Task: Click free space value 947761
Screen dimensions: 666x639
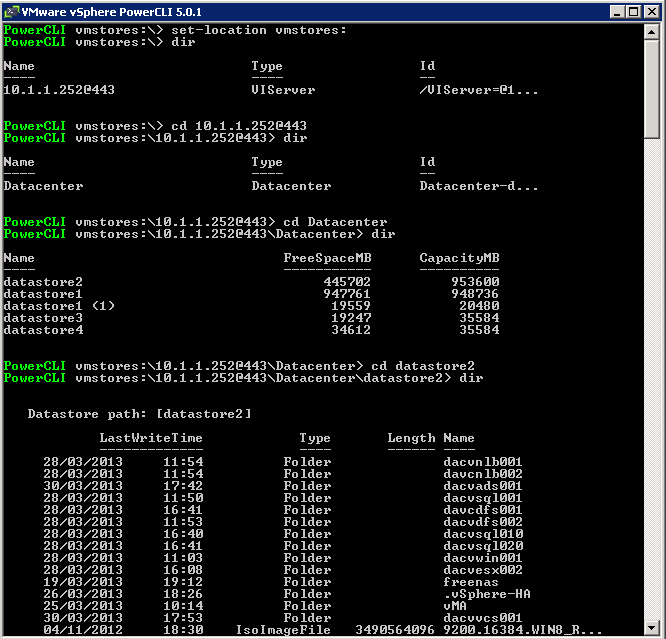Action: [347, 294]
